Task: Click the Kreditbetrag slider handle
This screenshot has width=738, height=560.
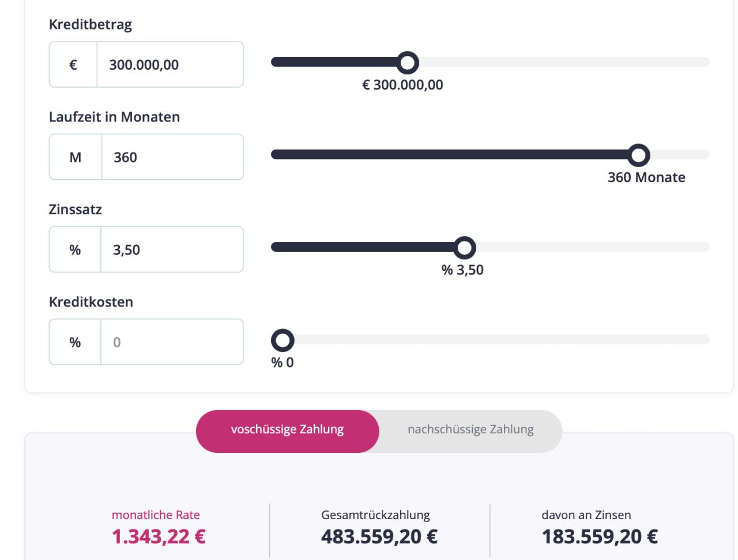Action: point(408,62)
